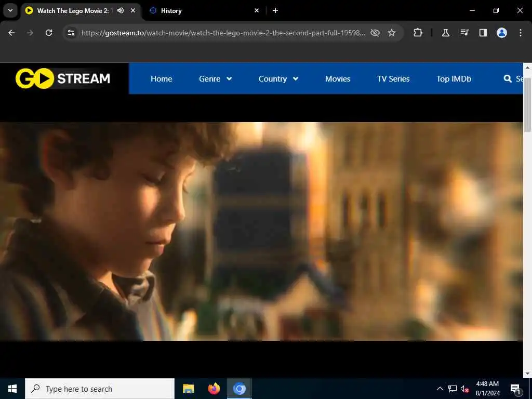
Task: Minimize the Chrome window
Action: coord(472,10)
